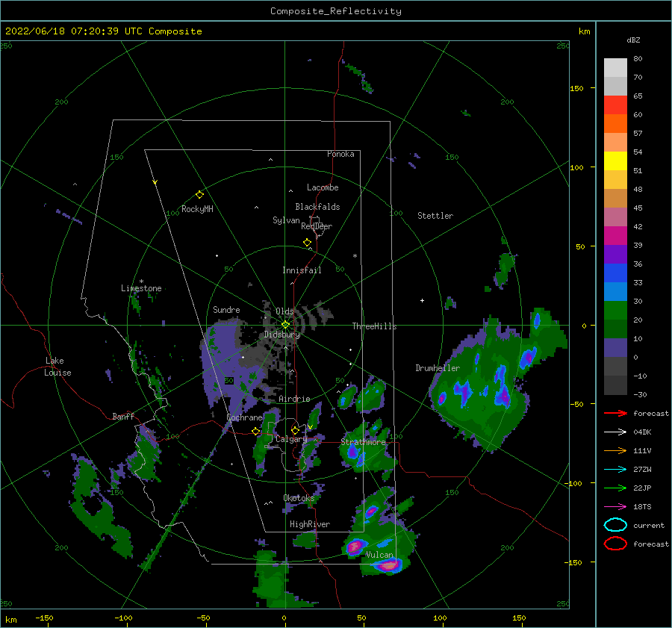672x628 pixels.
Task: Click the Stettler city label
Action: pos(435,216)
